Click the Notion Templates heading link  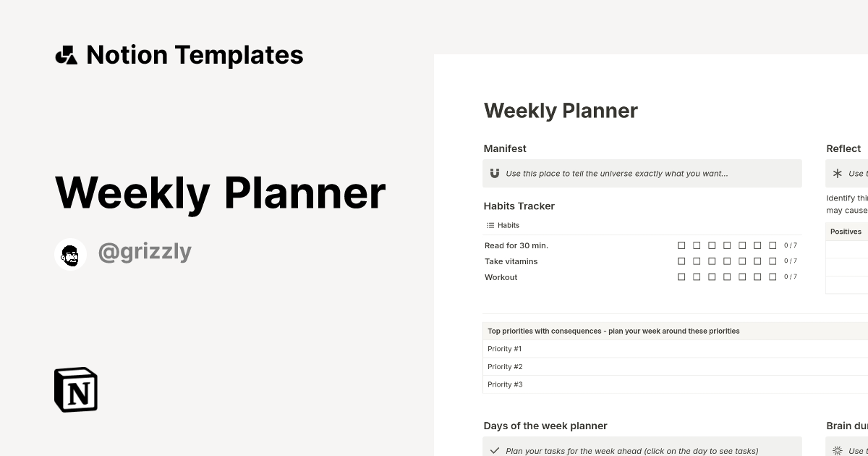(x=195, y=55)
